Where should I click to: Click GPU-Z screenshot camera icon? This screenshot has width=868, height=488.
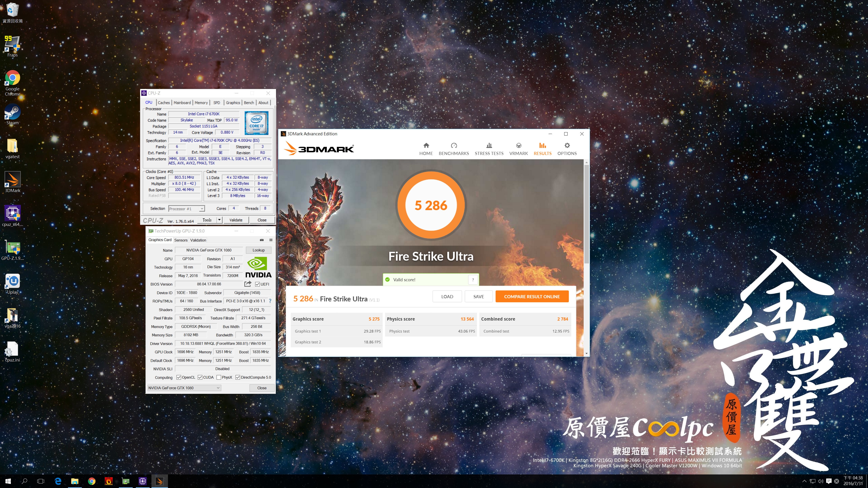point(262,240)
